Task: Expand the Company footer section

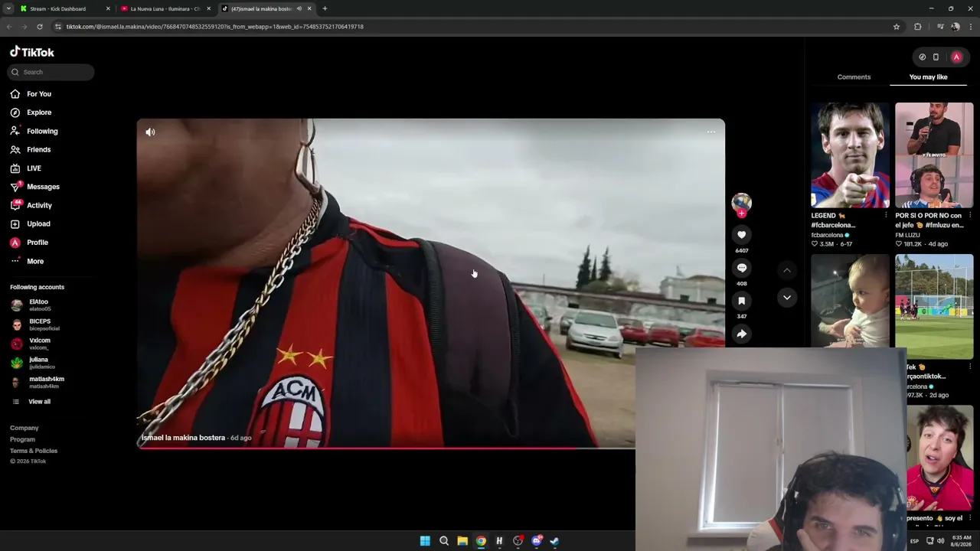Action: [24, 428]
